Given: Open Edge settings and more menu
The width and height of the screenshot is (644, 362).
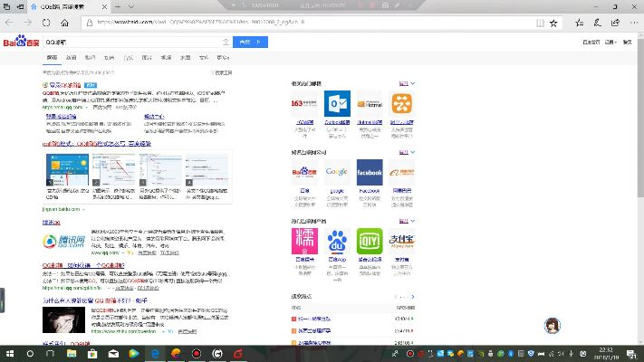Looking at the screenshot, I should (x=634, y=23).
